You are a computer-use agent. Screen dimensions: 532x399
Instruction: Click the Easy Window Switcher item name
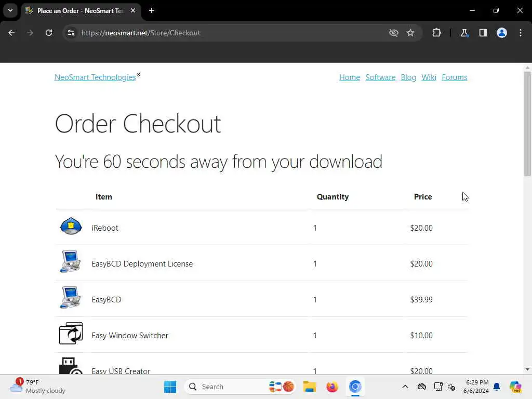pos(130,336)
